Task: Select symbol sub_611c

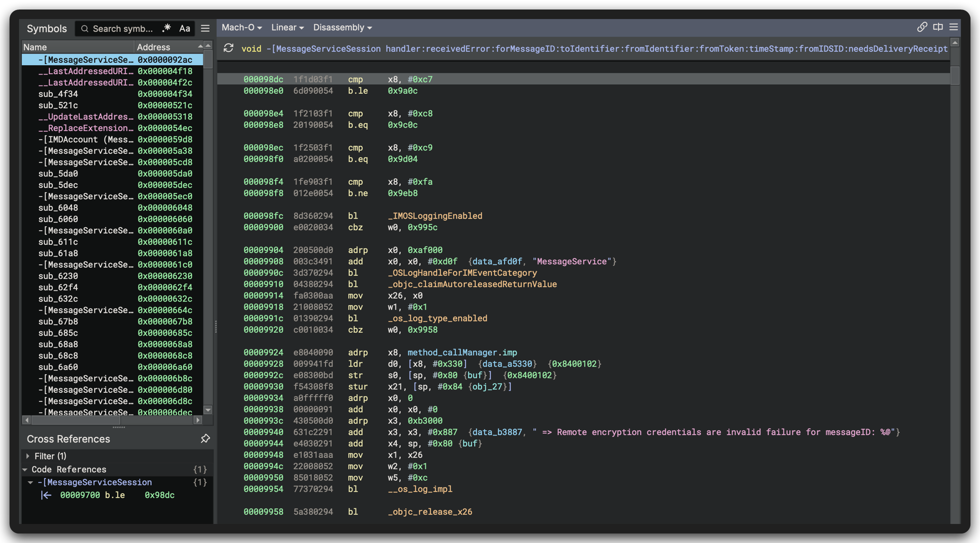Action: 112,242
